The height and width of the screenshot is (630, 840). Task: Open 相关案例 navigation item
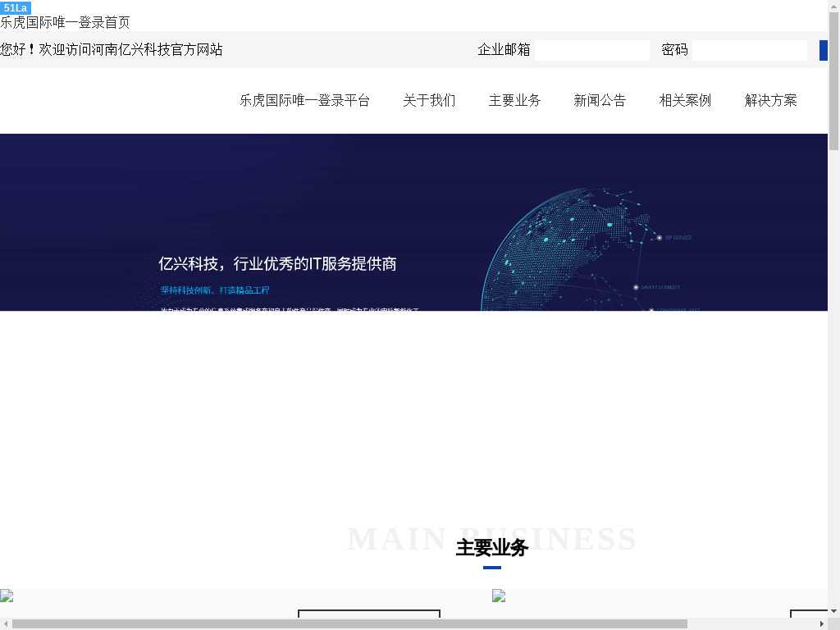pos(685,100)
